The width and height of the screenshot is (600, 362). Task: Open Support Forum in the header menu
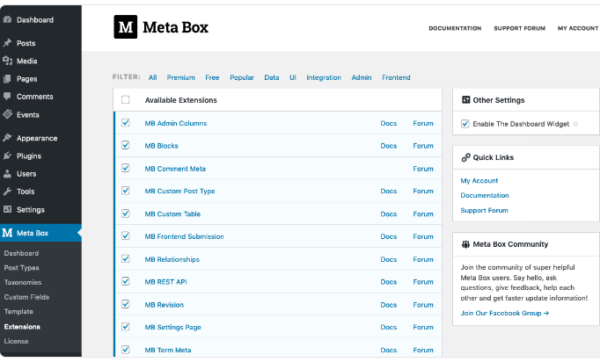[520, 28]
